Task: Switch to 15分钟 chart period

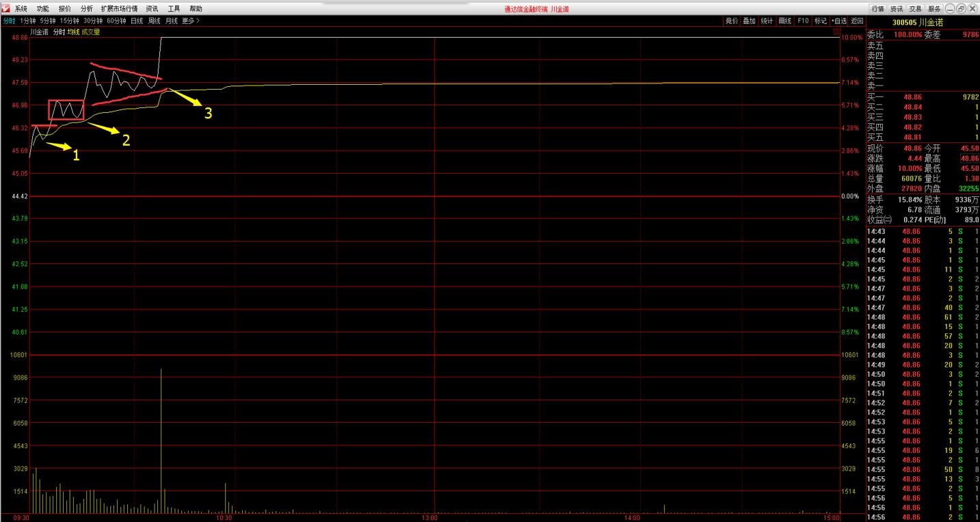Action: pos(70,21)
